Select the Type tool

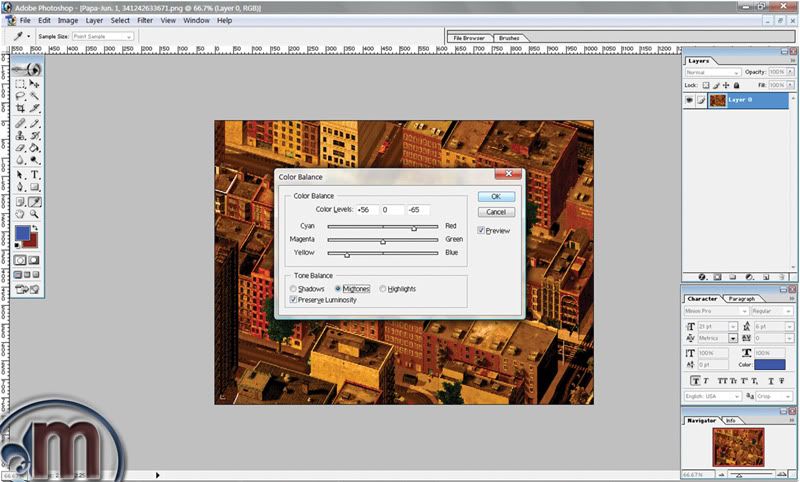tap(34, 175)
